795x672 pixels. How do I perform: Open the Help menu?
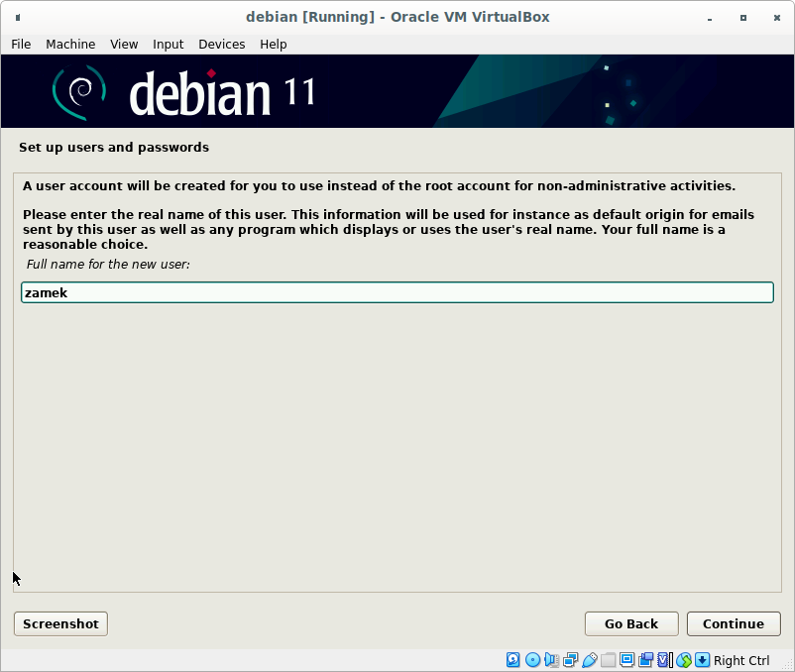click(273, 45)
